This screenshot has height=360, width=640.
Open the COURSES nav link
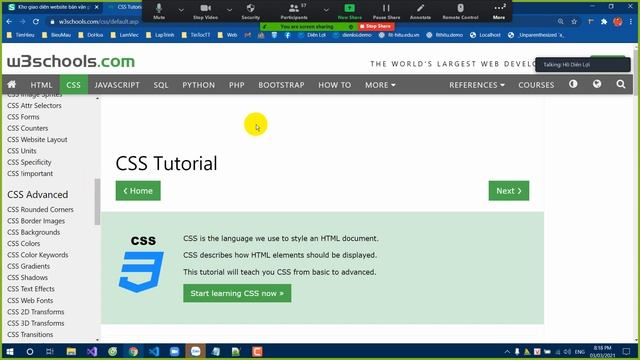[536, 85]
